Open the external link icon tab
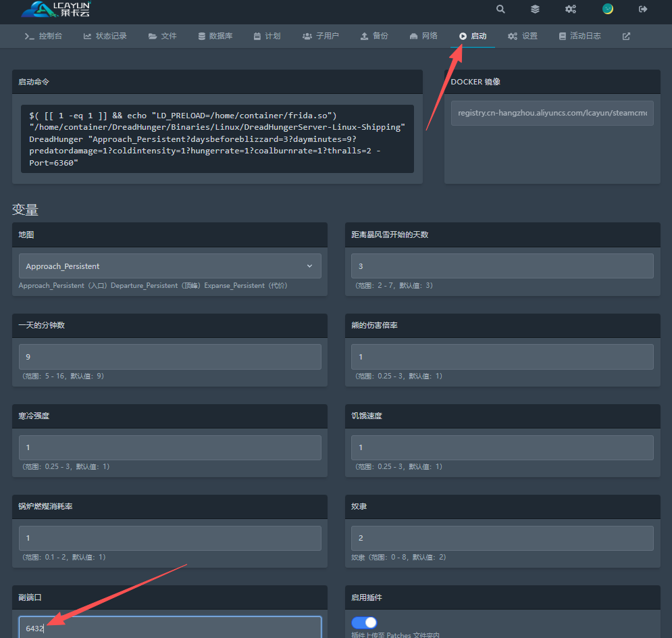The width and height of the screenshot is (672, 638). pyautogui.click(x=626, y=36)
